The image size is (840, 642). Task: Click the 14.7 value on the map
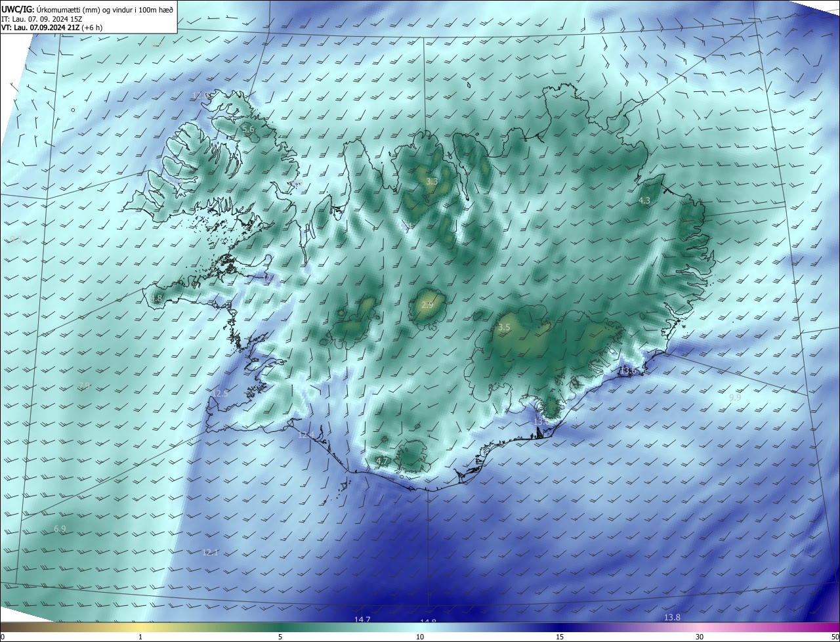tap(362, 619)
